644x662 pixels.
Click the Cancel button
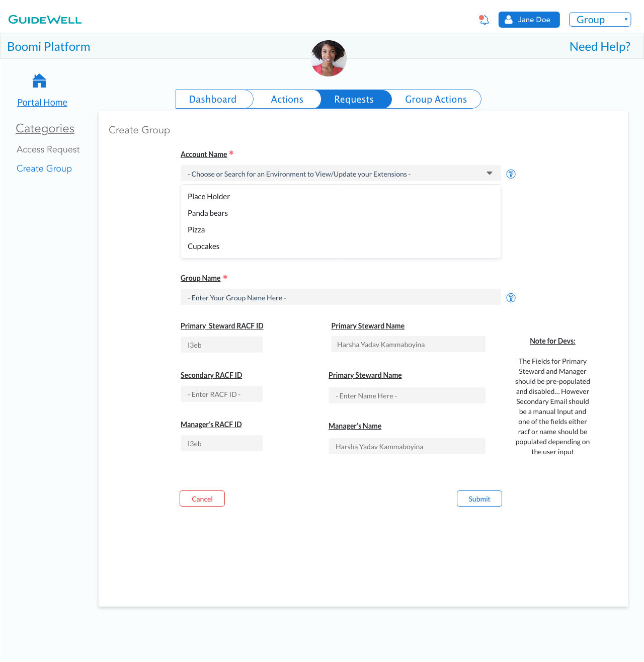point(202,499)
